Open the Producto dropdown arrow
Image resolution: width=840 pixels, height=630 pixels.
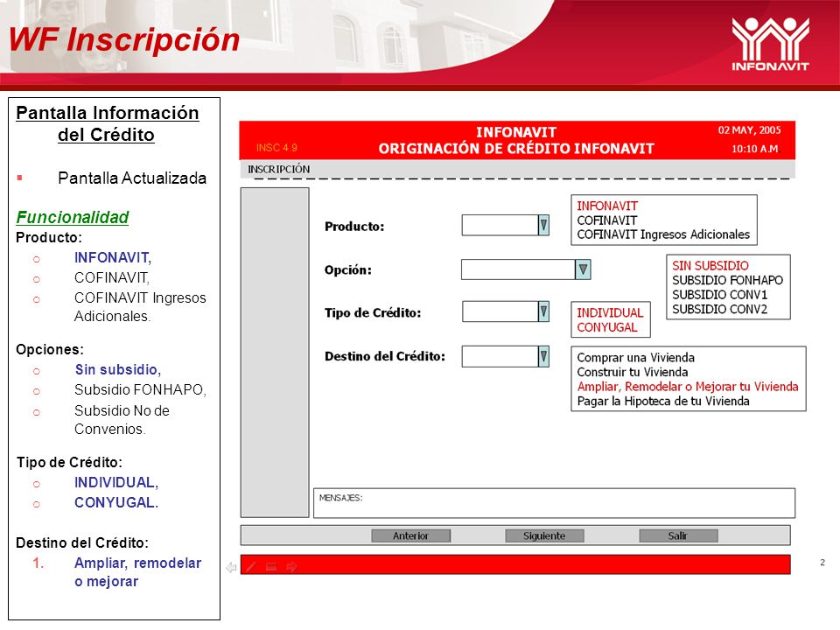point(543,225)
